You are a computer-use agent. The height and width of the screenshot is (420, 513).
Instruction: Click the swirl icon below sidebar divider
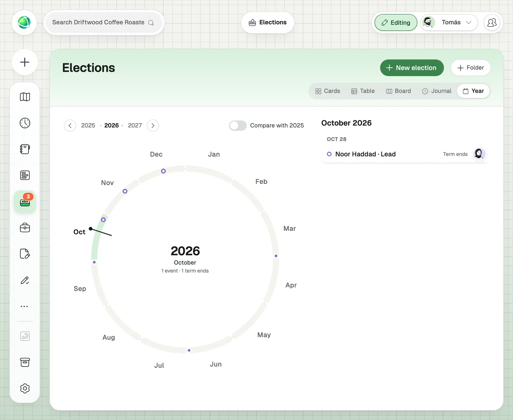pos(25,336)
